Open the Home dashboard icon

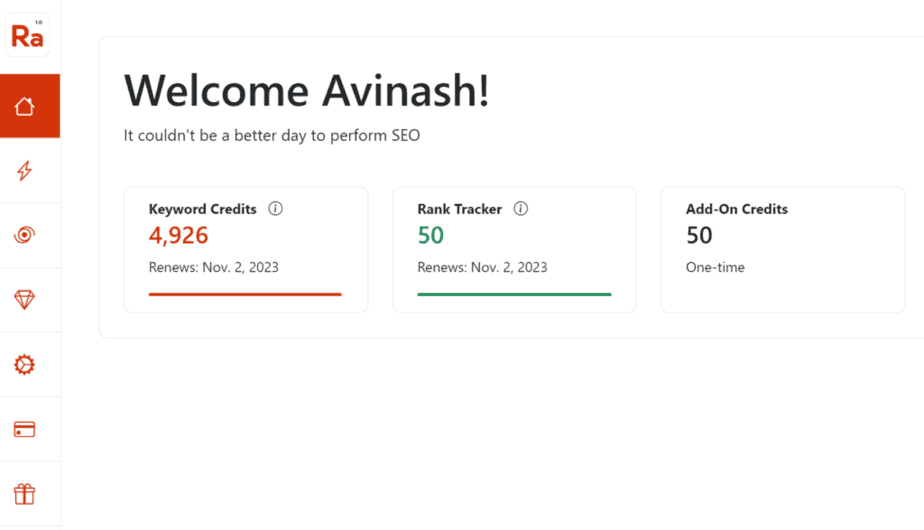24,106
